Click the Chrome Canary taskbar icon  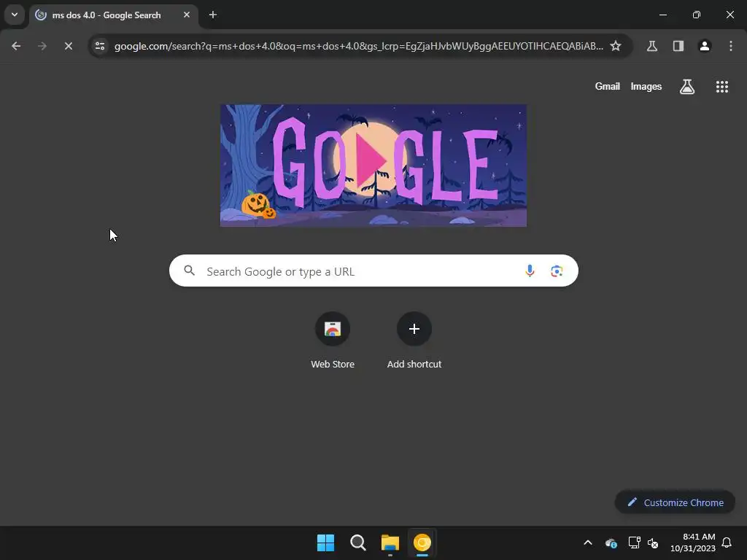422,542
